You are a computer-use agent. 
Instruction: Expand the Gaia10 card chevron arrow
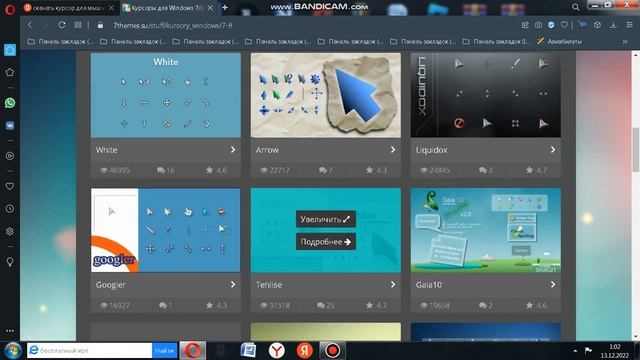553,284
